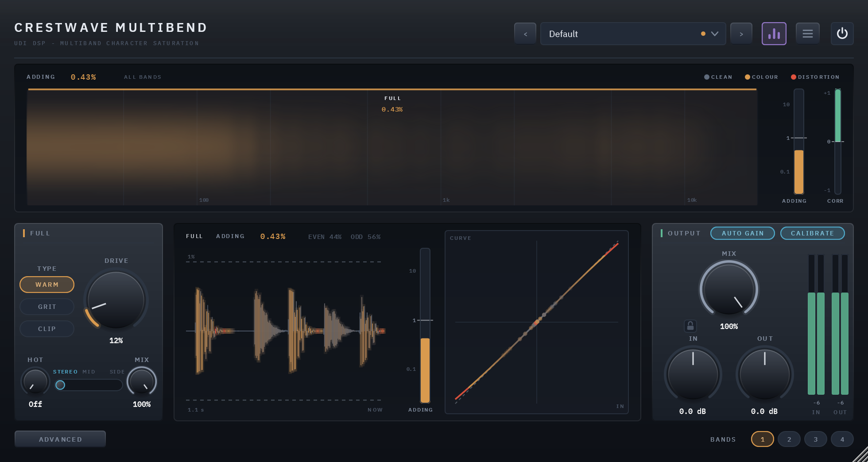Select the CLIP saturation type

[47, 329]
